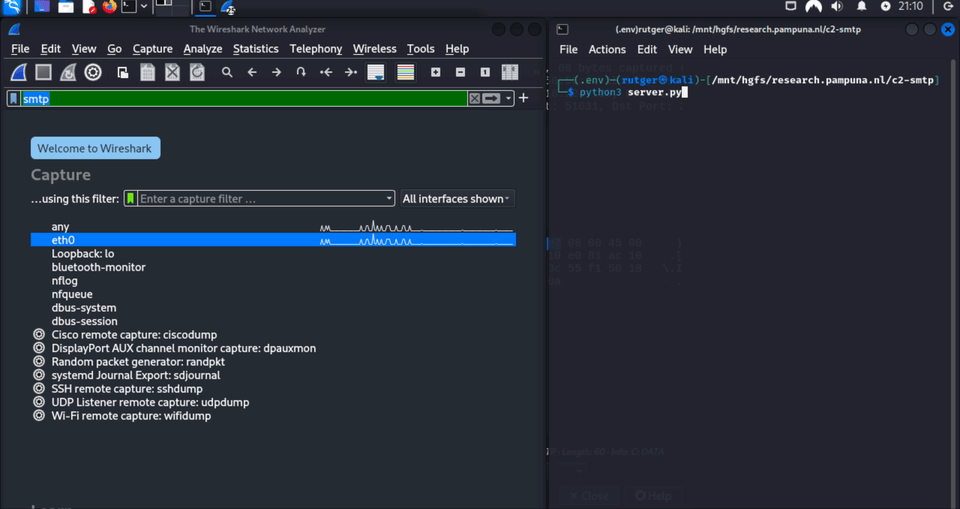960x509 pixels.
Task: Open the Capture menu
Action: coord(152,49)
